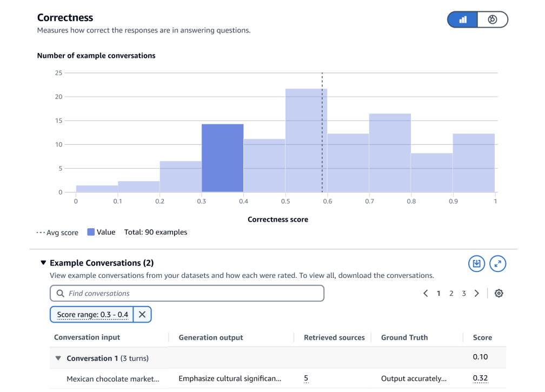The height and width of the screenshot is (392, 545).
Task: Select the 0.2 to 0.3 histogram bar
Action: point(181,177)
